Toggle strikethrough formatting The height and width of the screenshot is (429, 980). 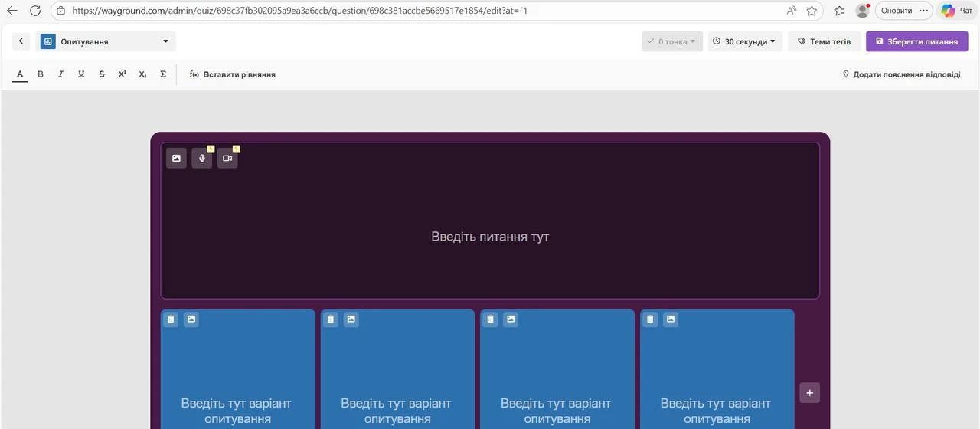click(x=102, y=74)
